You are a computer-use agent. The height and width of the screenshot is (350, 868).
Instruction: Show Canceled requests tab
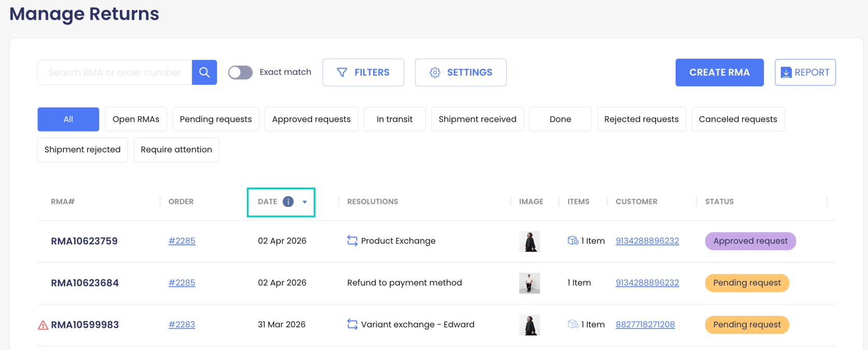(738, 119)
